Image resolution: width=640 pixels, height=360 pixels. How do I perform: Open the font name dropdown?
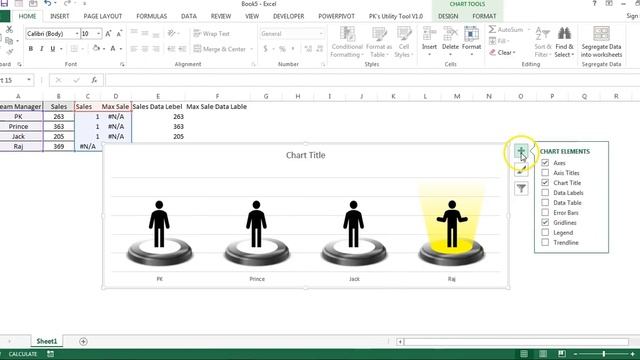(x=77, y=34)
